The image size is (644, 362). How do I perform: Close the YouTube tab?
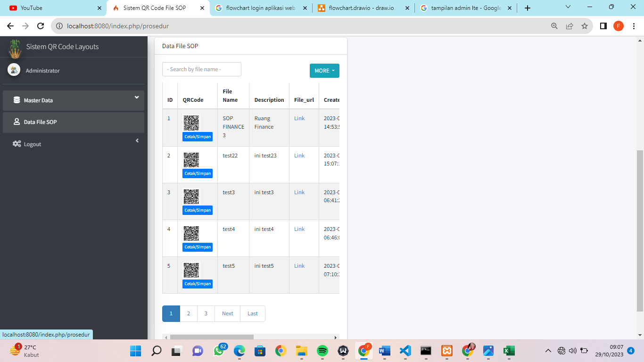point(99,8)
